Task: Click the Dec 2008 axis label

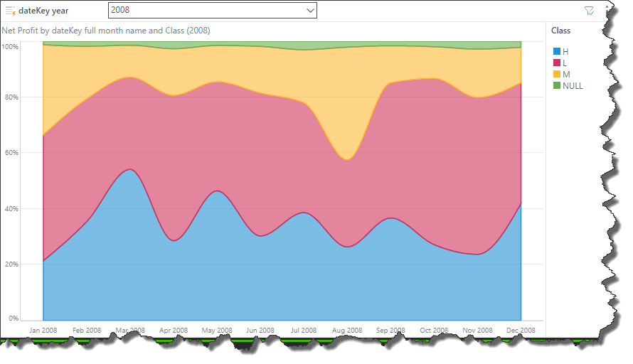Action: [x=521, y=331]
